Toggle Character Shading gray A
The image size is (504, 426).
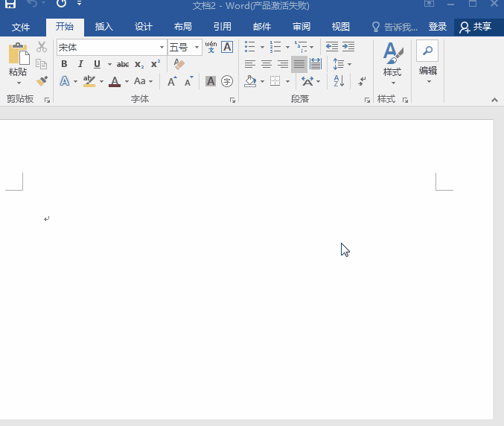point(211,81)
